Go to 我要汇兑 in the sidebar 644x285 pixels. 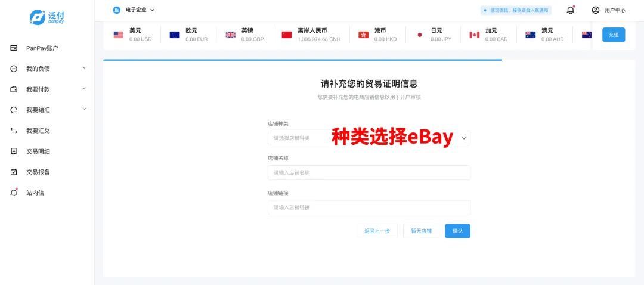tap(38, 131)
